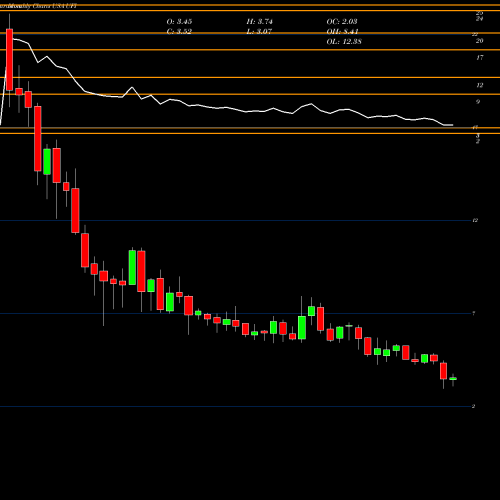
Task: Click the last small green candlestick
Action: [453, 379]
